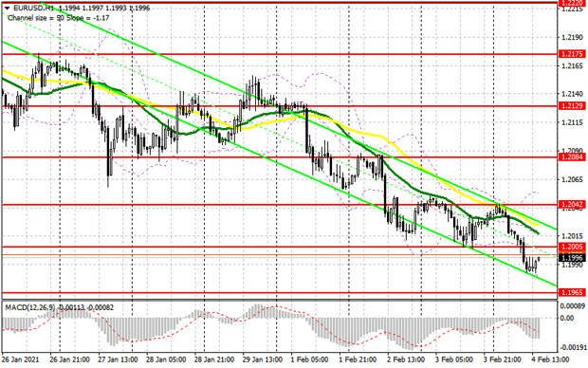Click the 26 Jan 2021 date label
The image size is (588, 368).
click(20, 359)
